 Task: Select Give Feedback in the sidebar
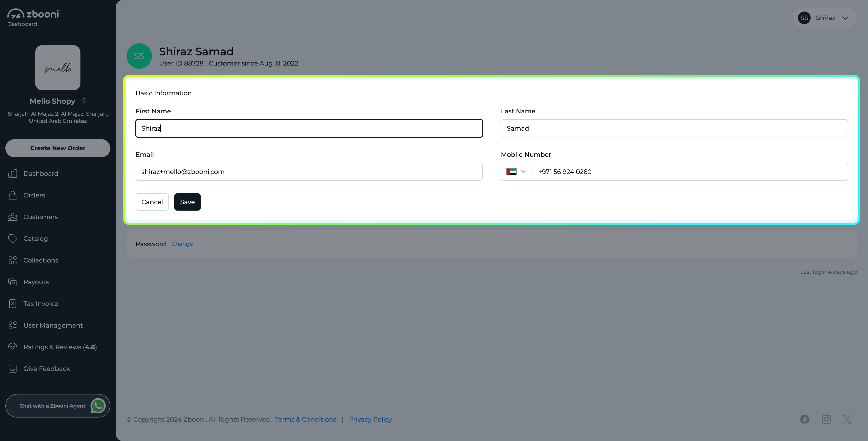[47, 369]
